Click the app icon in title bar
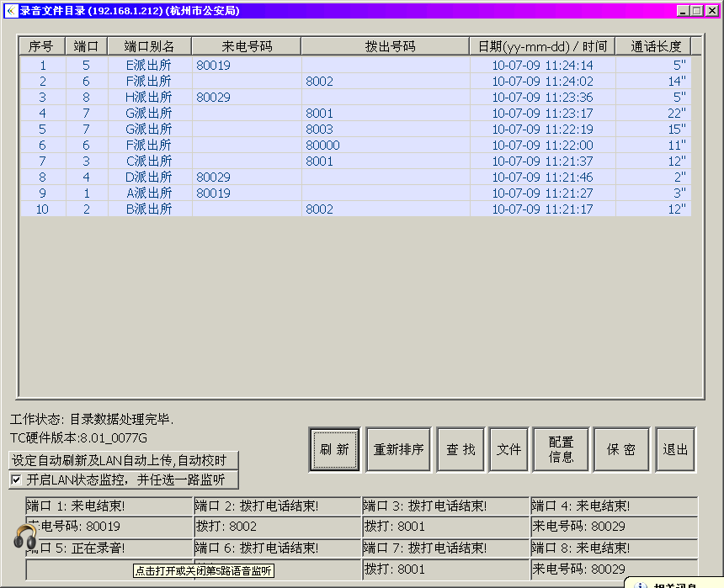This screenshot has width=724, height=588. coord(11,10)
